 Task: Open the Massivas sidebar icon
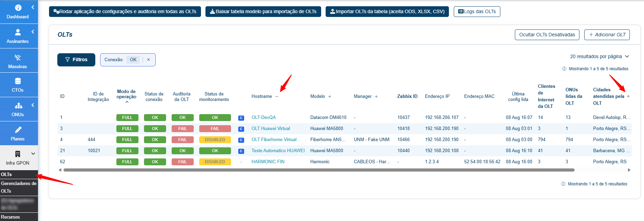pyautogui.click(x=18, y=57)
